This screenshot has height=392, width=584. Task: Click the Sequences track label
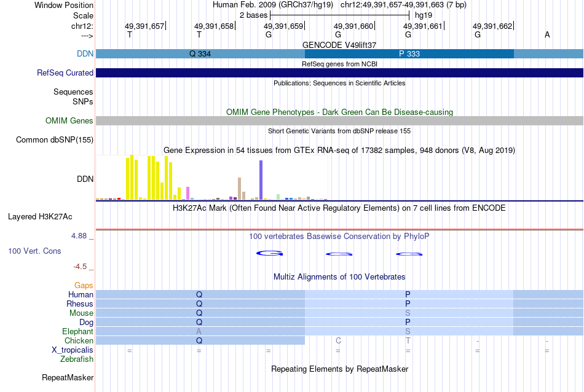(73, 92)
